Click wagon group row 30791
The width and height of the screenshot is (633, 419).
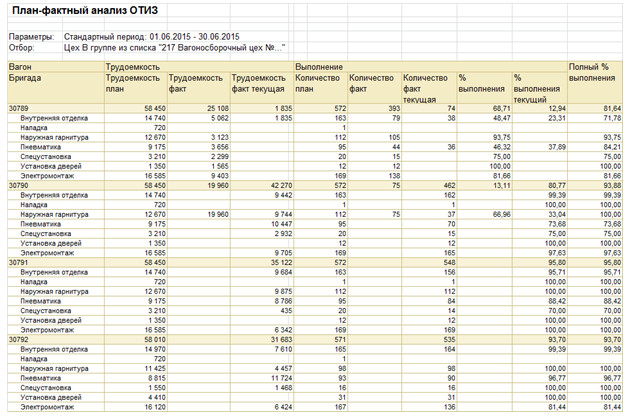pos(20,263)
